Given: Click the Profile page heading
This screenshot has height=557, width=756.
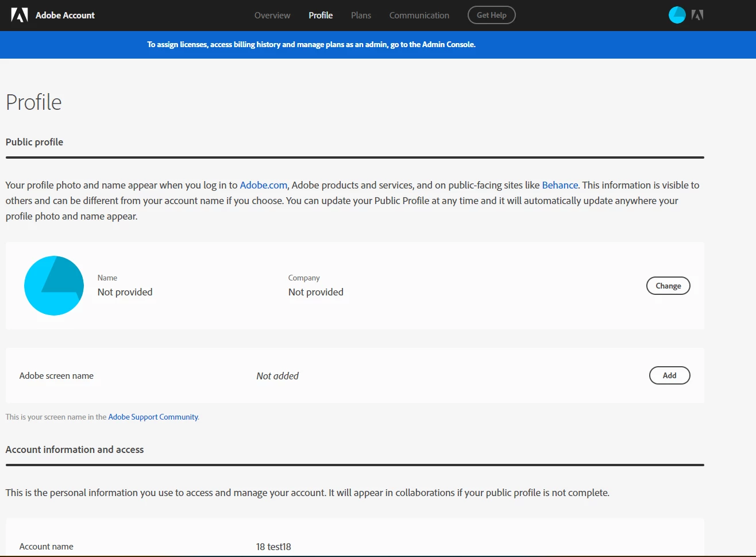Looking at the screenshot, I should click(x=33, y=102).
